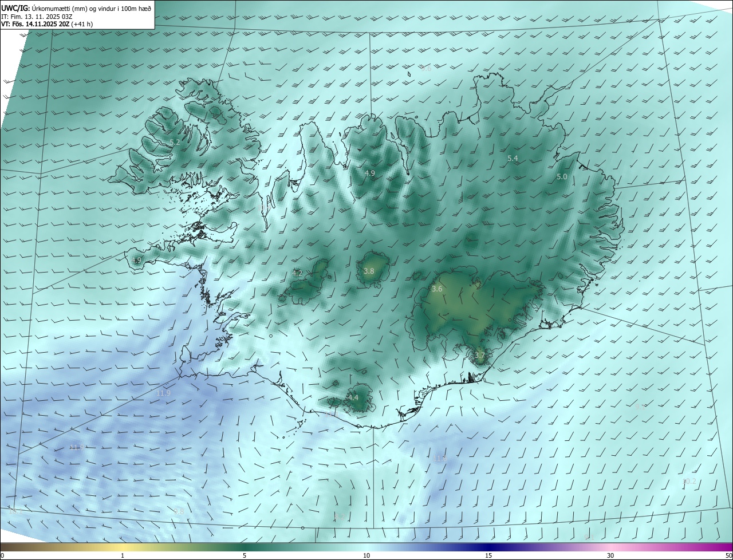This screenshot has height=560, width=733.
Task: Click the initialization time 'IT: Fim. 13. 11. 2025 03Z'
Action: point(36,17)
